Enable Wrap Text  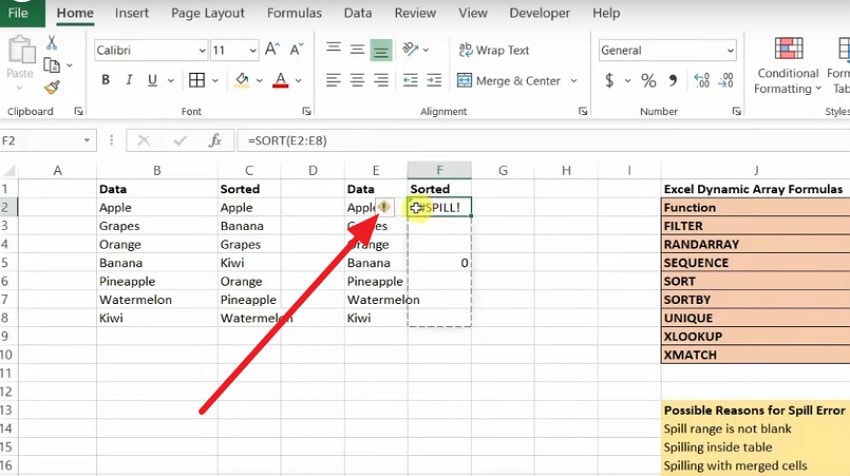(x=494, y=50)
